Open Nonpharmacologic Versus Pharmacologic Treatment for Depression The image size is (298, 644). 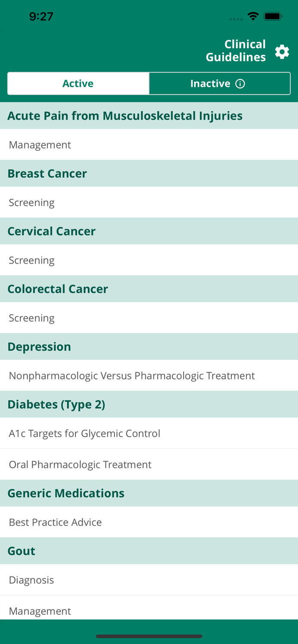131,375
